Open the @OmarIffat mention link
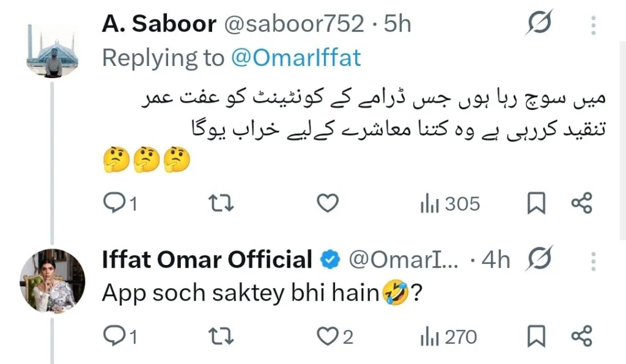This screenshot has width=626, height=364. pos(296,57)
